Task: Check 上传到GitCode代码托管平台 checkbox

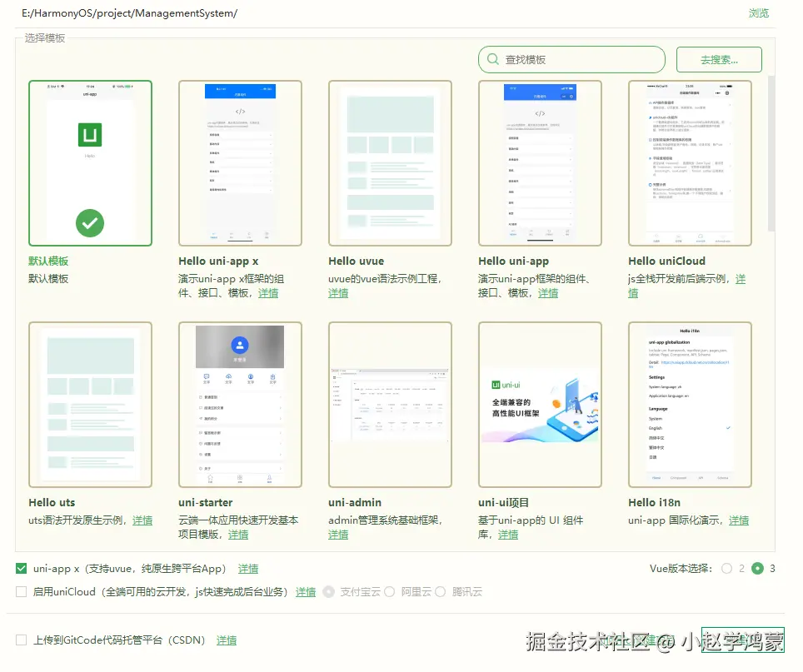Action: (x=21, y=640)
